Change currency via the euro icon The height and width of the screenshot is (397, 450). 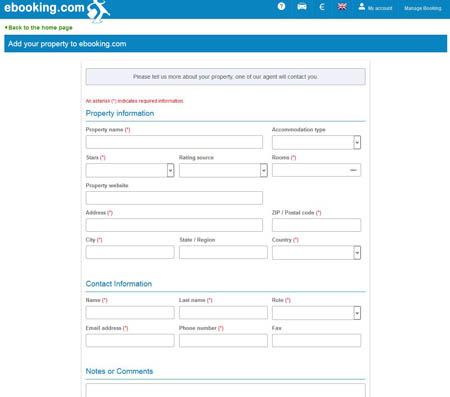click(322, 7)
